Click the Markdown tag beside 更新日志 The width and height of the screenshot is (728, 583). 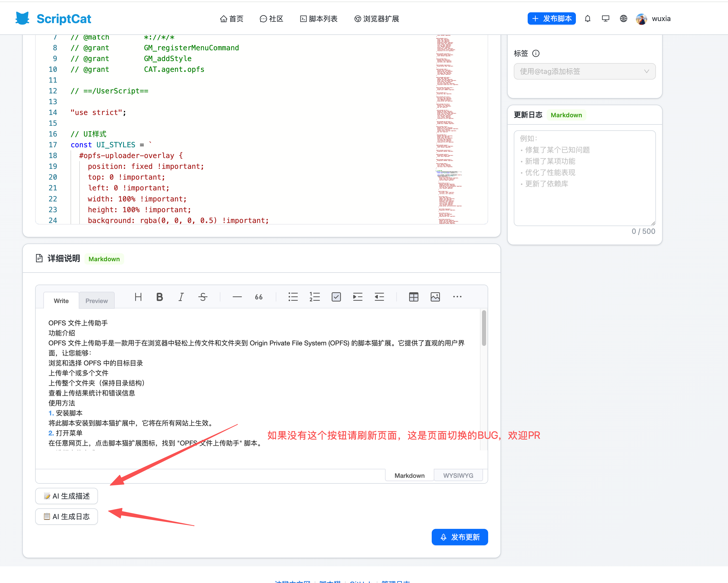[x=566, y=115]
